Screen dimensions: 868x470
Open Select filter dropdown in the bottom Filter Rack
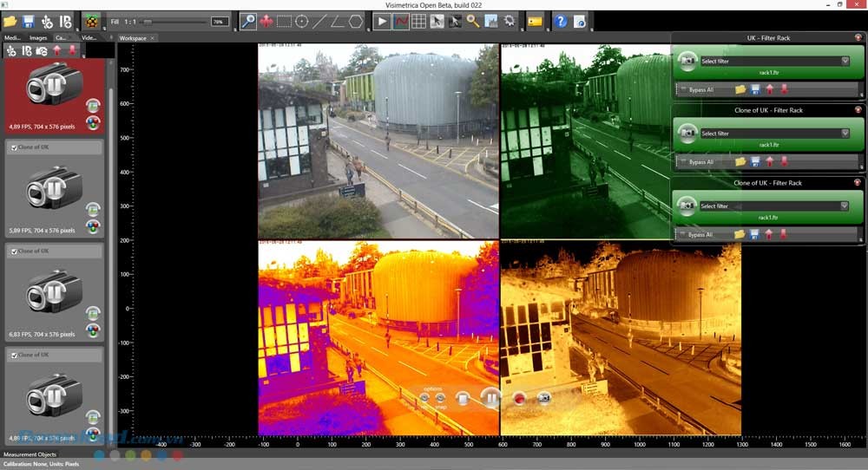(845, 206)
